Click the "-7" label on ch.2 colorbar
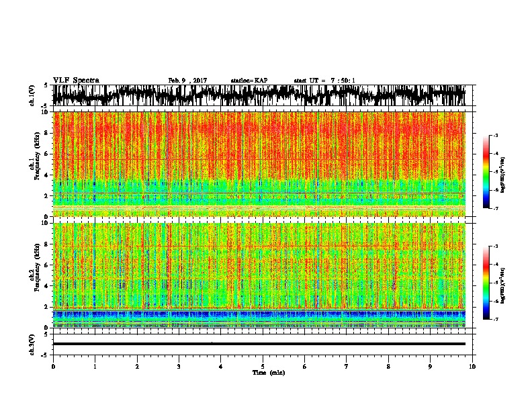 [495, 320]
